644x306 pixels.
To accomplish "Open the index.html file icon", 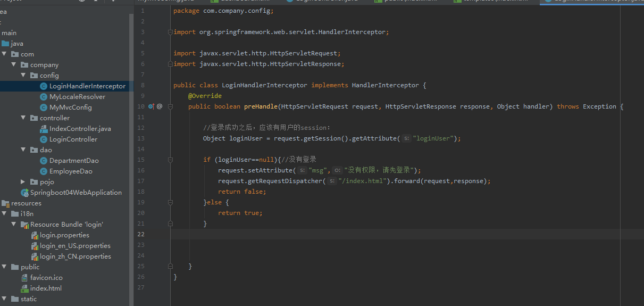I will pos(24,288).
